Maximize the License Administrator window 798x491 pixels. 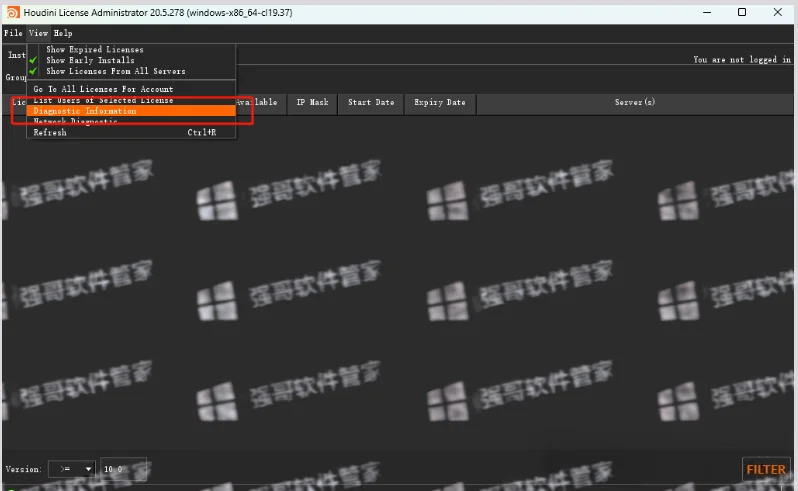pyautogui.click(x=742, y=12)
